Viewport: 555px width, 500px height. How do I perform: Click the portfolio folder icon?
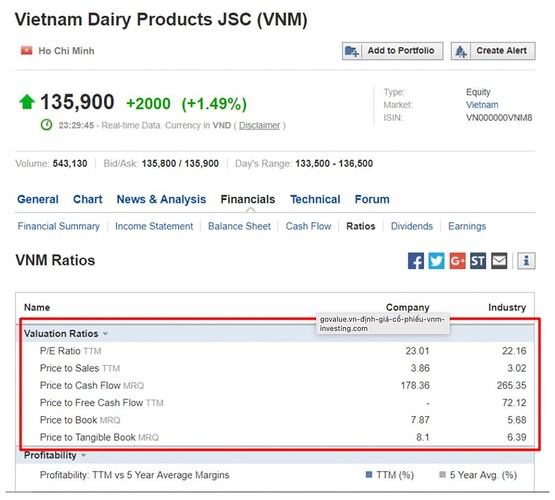352,51
